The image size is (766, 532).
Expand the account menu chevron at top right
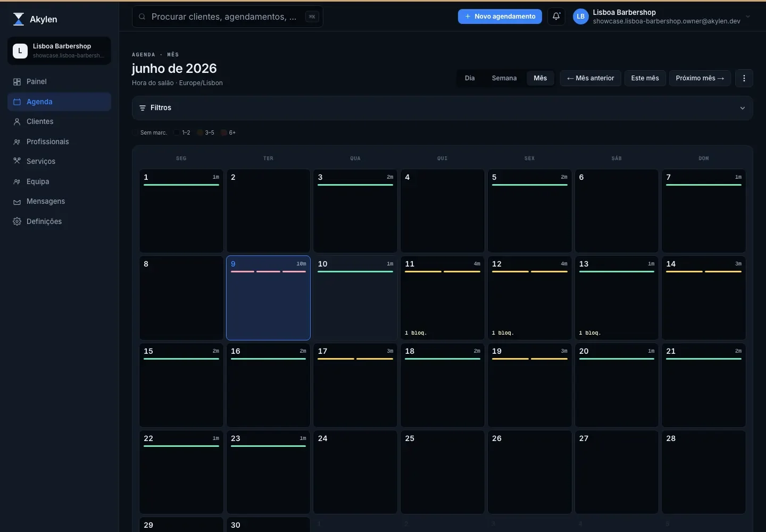(748, 16)
